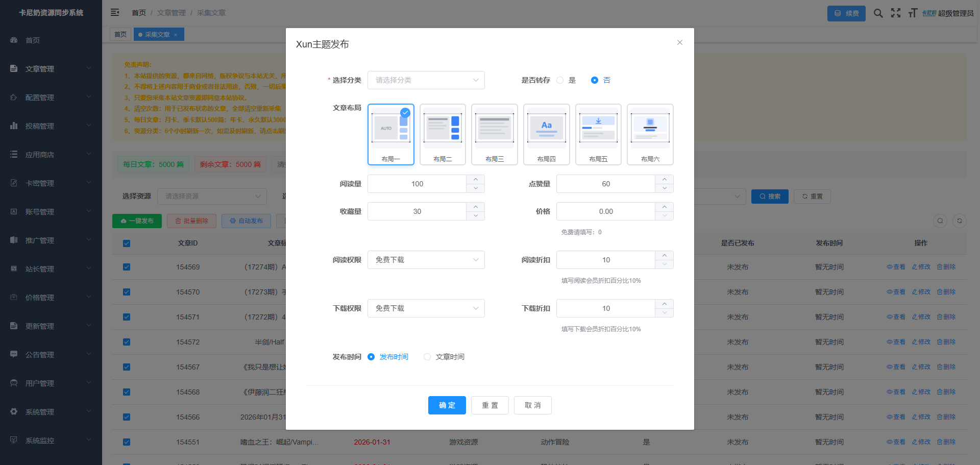980x465 pixels.
Task: Open the 下载权限 dropdown
Action: tap(426, 308)
